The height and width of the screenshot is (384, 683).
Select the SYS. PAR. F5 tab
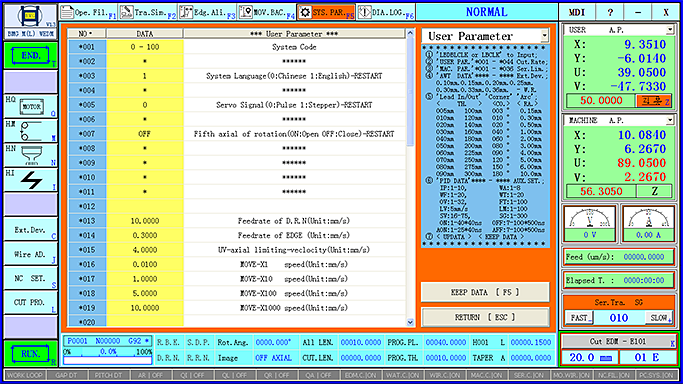click(326, 12)
